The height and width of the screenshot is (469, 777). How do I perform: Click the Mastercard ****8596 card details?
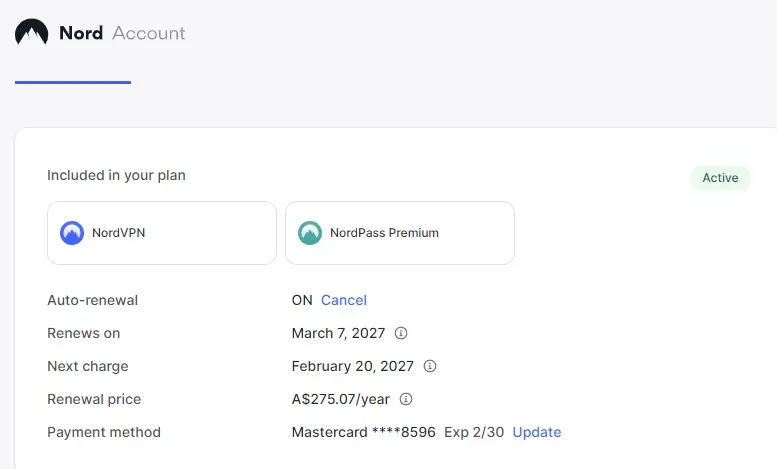coord(363,432)
